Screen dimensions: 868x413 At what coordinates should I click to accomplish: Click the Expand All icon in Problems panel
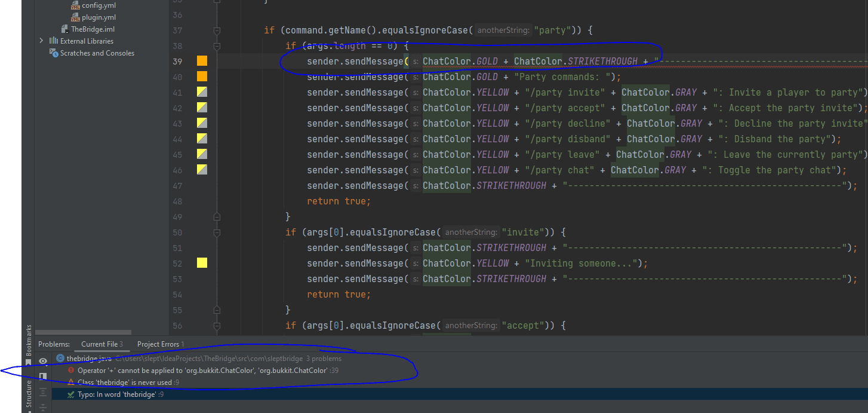(x=43, y=392)
